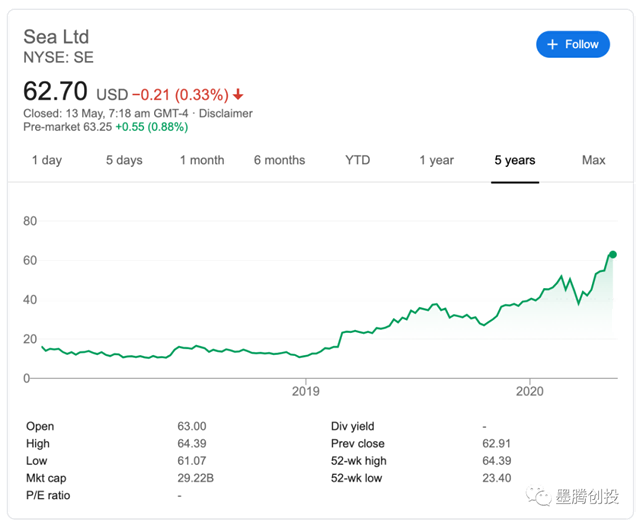Select the 1 month tab
640x524 pixels.
202,160
